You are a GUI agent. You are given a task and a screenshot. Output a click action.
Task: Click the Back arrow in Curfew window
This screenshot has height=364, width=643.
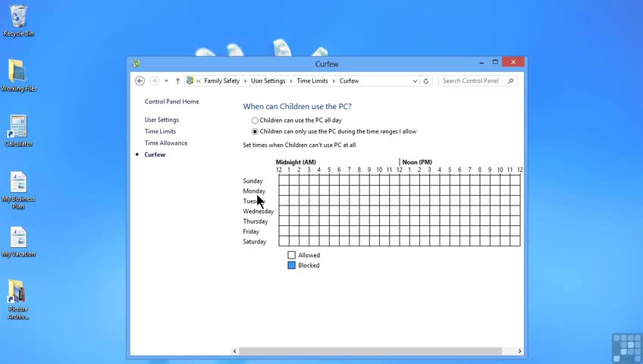(140, 80)
